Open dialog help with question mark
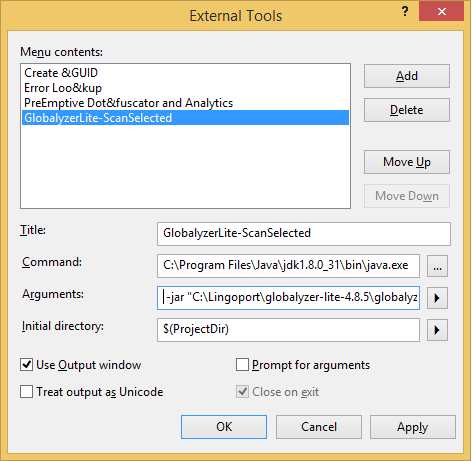 (x=405, y=11)
